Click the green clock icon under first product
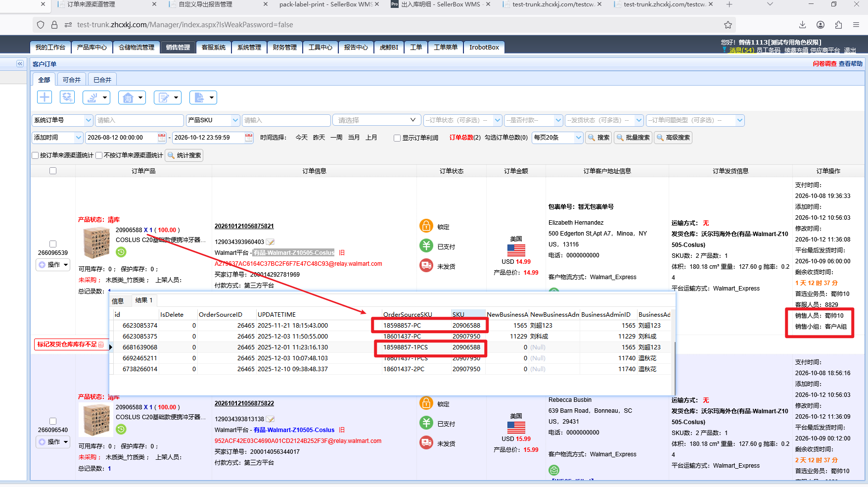 [121, 252]
